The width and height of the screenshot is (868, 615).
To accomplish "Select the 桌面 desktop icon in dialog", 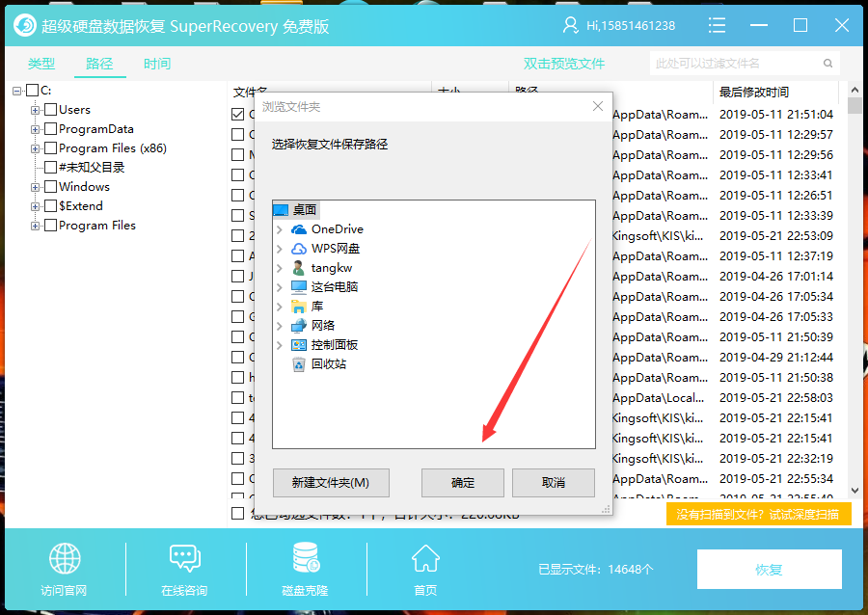I will pos(281,209).
